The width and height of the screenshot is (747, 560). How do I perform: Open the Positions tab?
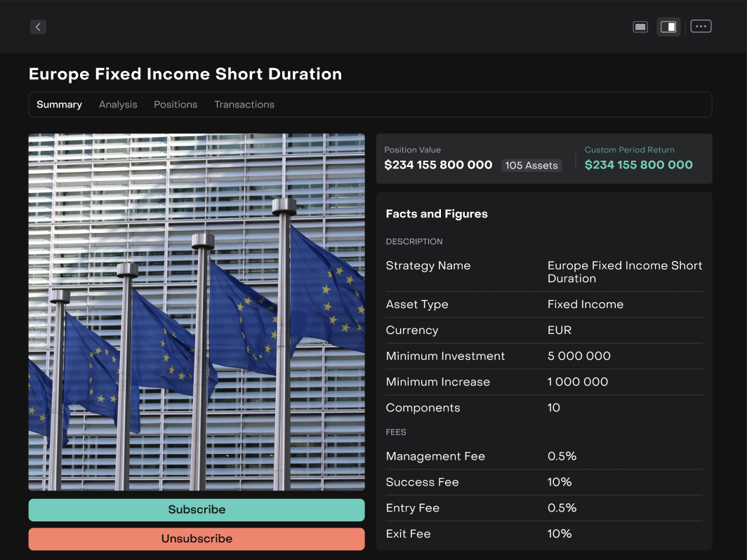(x=176, y=105)
